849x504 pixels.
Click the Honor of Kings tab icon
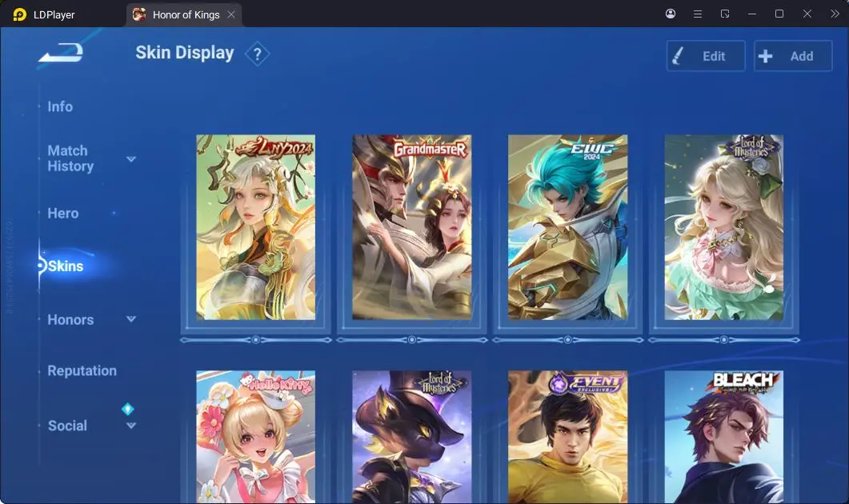tap(139, 14)
